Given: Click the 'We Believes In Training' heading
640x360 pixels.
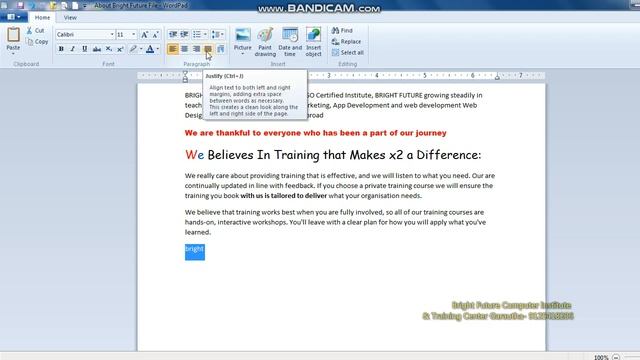Looking at the screenshot, I should coord(333,155).
